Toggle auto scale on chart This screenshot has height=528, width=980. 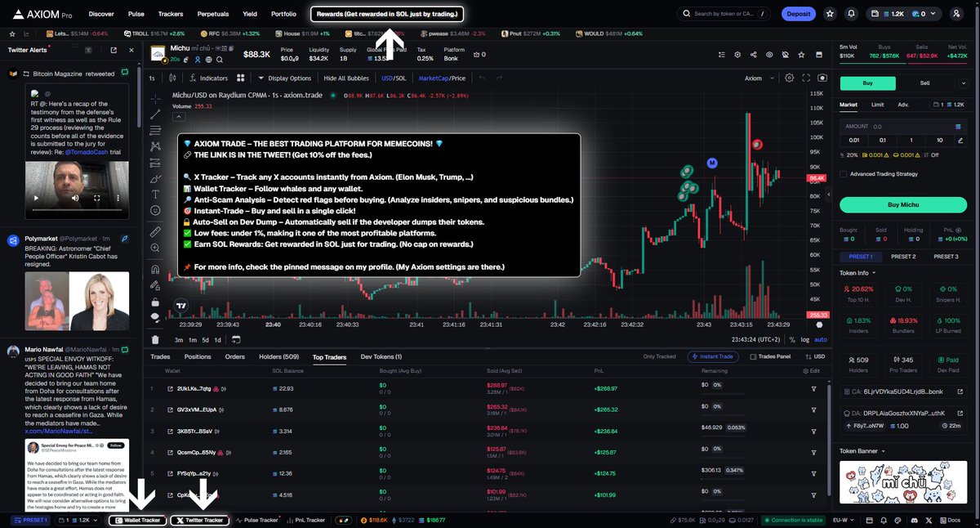tap(821, 339)
